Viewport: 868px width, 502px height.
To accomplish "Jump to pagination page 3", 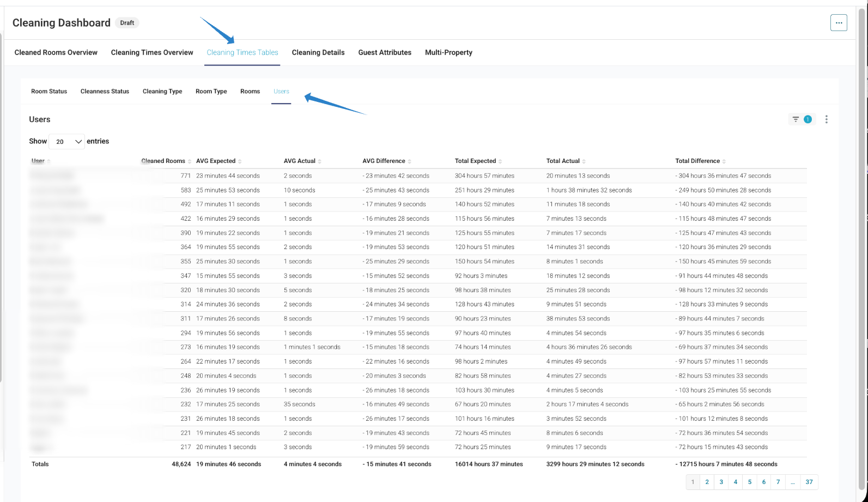I will (x=721, y=482).
